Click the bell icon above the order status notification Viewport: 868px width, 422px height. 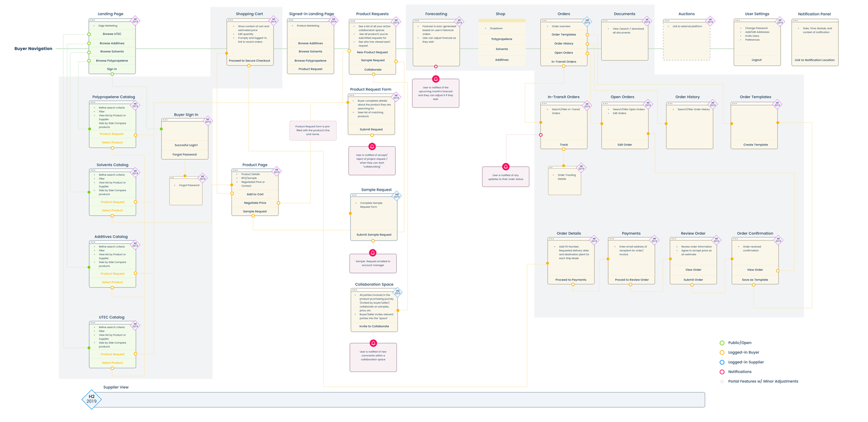point(506,167)
